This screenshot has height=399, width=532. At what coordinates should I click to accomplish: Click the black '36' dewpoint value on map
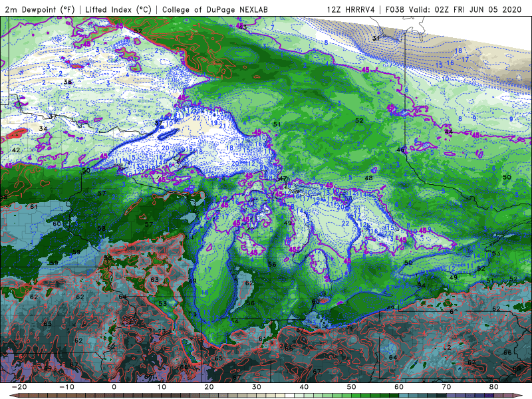(x=68, y=82)
